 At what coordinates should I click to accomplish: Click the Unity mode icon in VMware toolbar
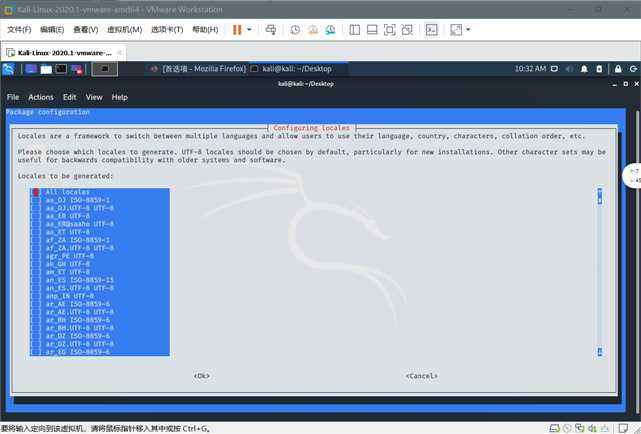(407, 29)
